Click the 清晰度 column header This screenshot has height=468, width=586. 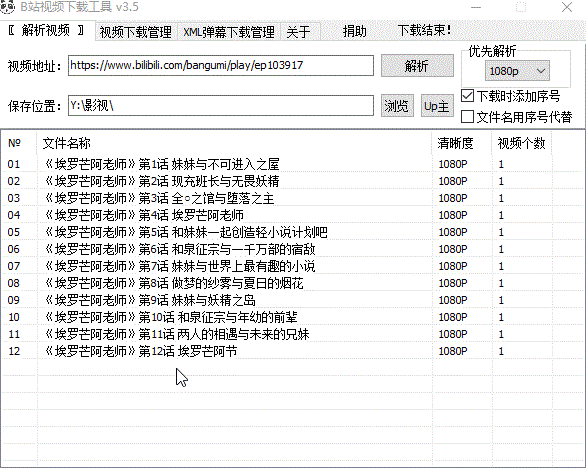tap(462, 143)
